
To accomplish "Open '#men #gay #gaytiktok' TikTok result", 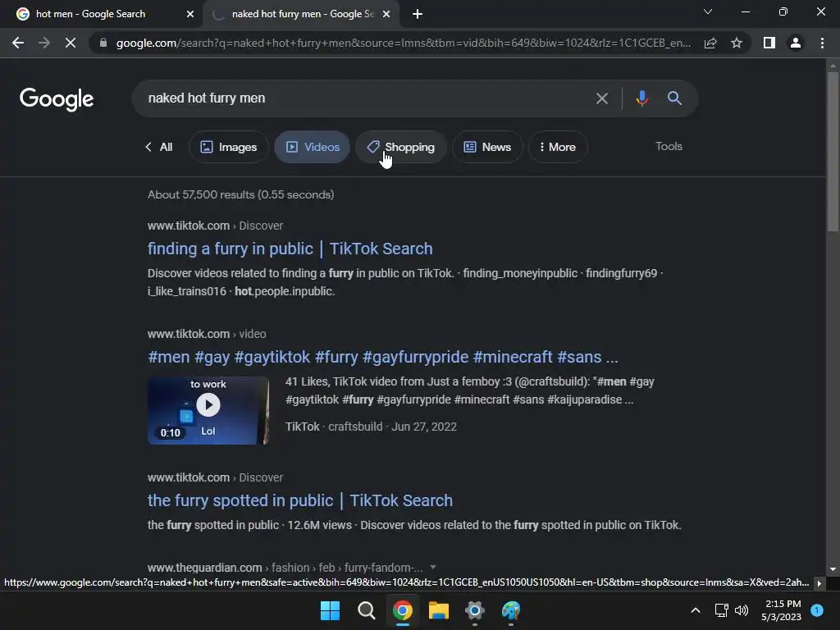I will (x=382, y=357).
